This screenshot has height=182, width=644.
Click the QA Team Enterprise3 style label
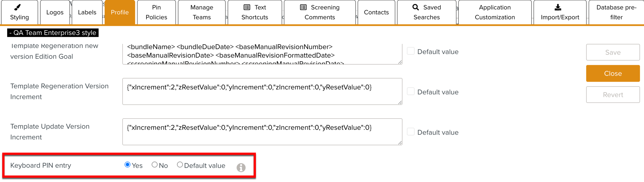(53, 33)
